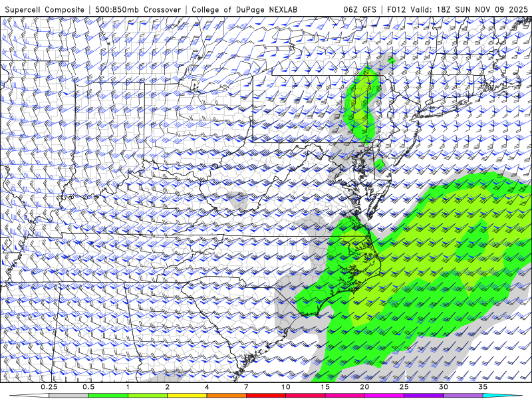The image size is (532, 399).
Task: Click the legend value 10
Action: click(x=286, y=387)
